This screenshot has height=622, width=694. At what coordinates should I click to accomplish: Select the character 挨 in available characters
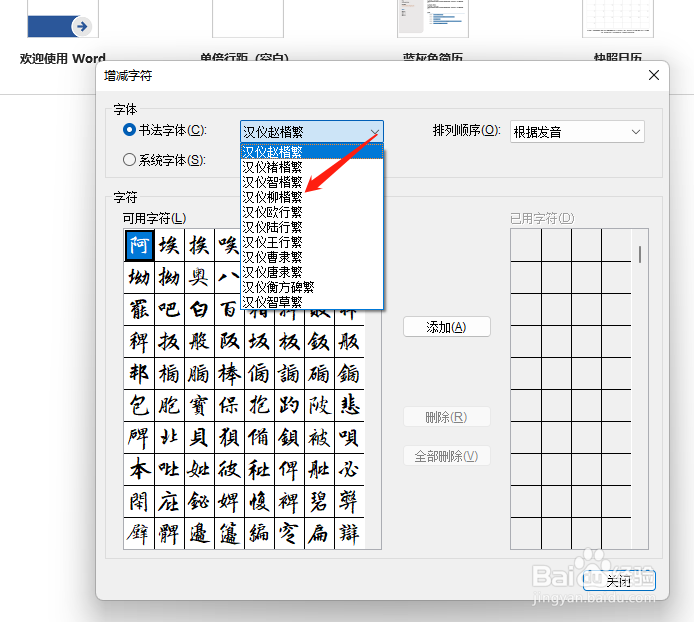pos(199,245)
